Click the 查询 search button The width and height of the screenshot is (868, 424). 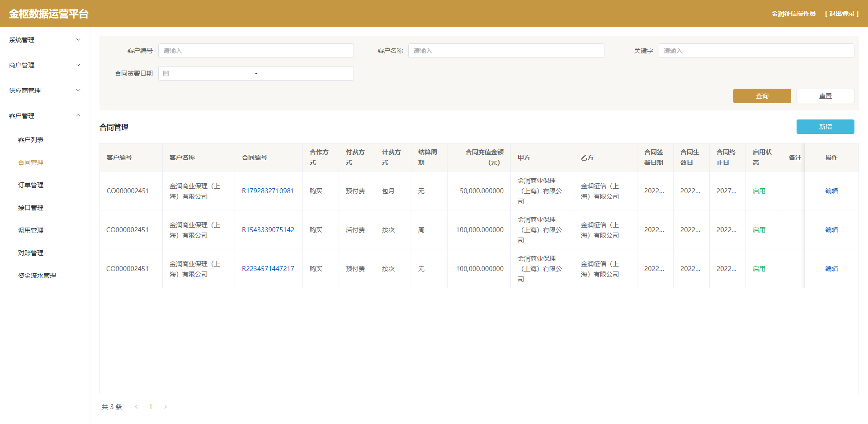[762, 96]
